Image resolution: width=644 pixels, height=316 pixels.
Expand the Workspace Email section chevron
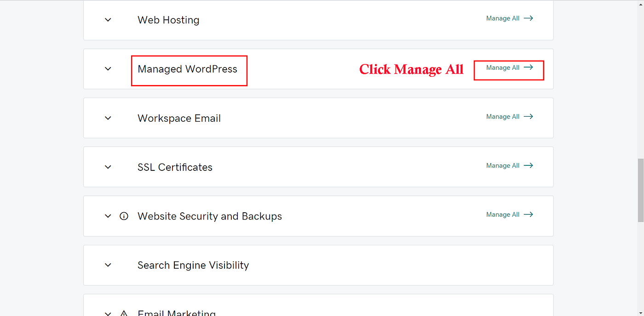pos(108,118)
